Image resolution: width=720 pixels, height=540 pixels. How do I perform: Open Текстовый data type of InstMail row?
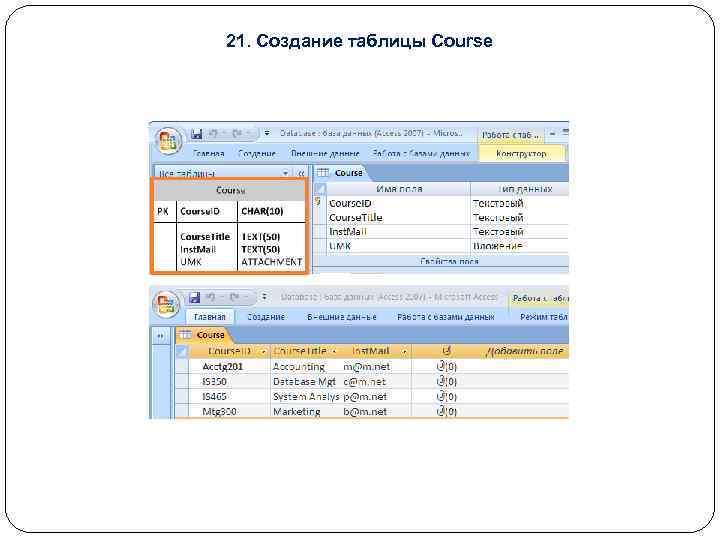coord(498,232)
